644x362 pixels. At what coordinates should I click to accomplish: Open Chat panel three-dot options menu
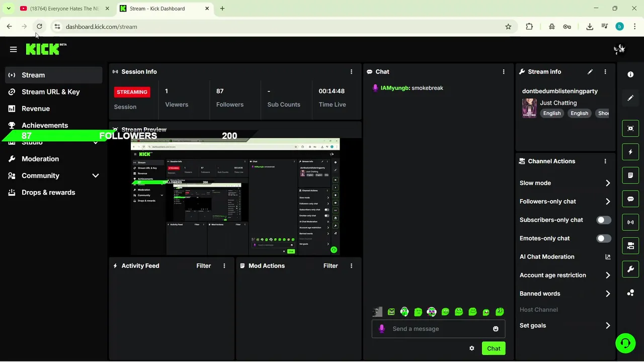(504, 72)
